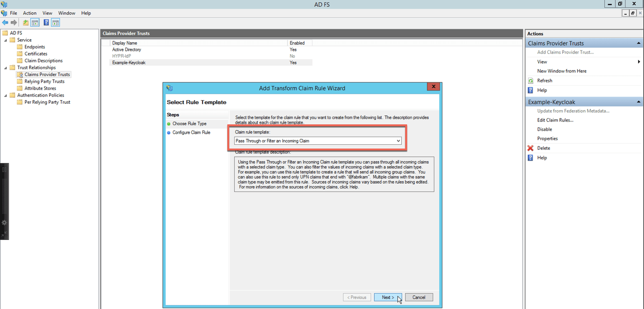The height and width of the screenshot is (309, 644).
Task: Sort by the Enabled column header
Action: 300,43
